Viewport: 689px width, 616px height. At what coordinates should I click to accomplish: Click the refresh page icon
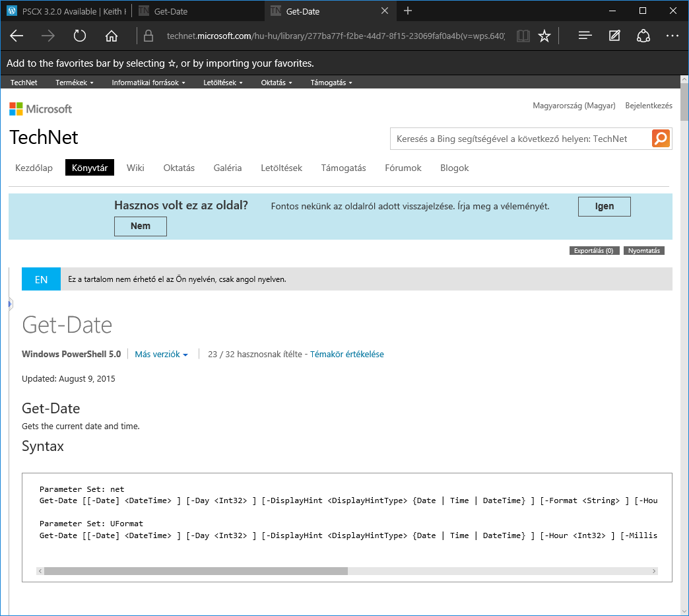[80, 36]
